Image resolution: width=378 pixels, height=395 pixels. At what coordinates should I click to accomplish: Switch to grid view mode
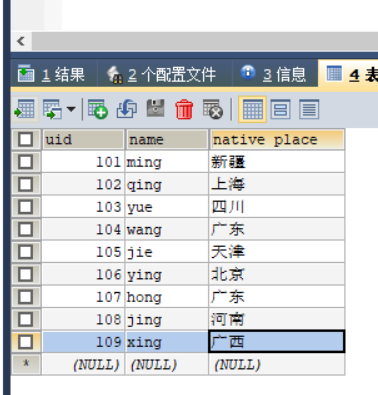tap(252, 109)
